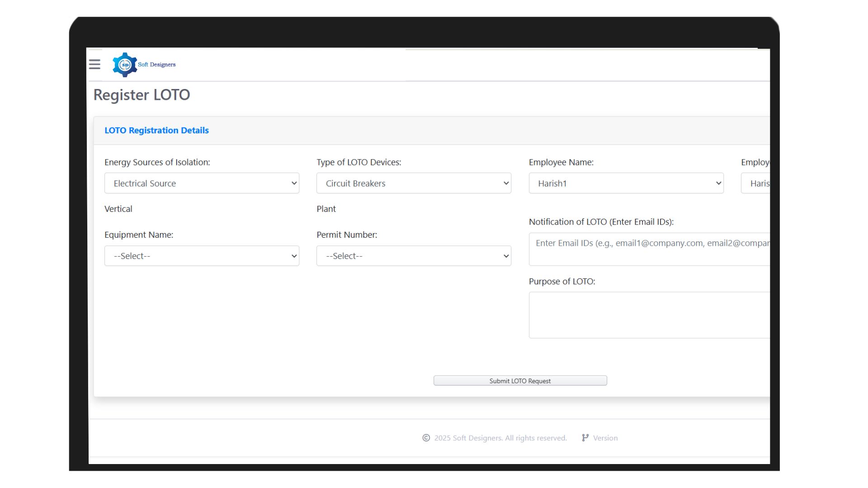Open the Employee Name dropdown showing Harish1
This screenshot has height=488, width=868.
click(x=626, y=183)
